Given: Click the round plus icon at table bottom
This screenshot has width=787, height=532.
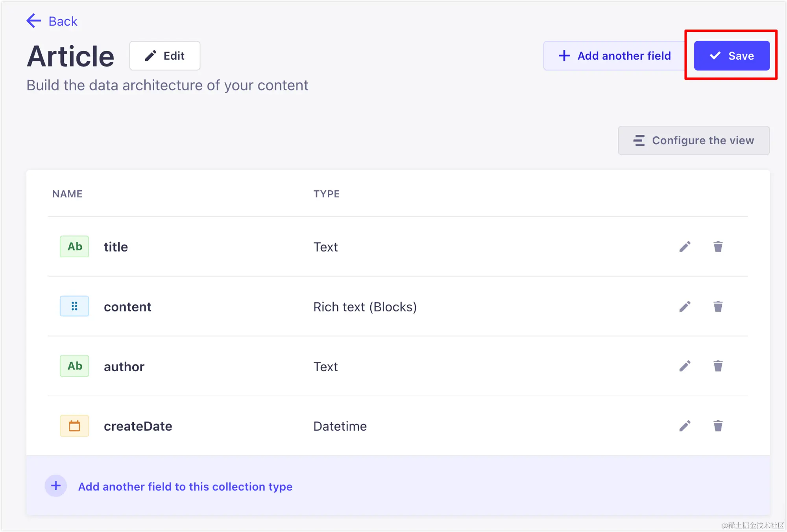Looking at the screenshot, I should (x=56, y=486).
